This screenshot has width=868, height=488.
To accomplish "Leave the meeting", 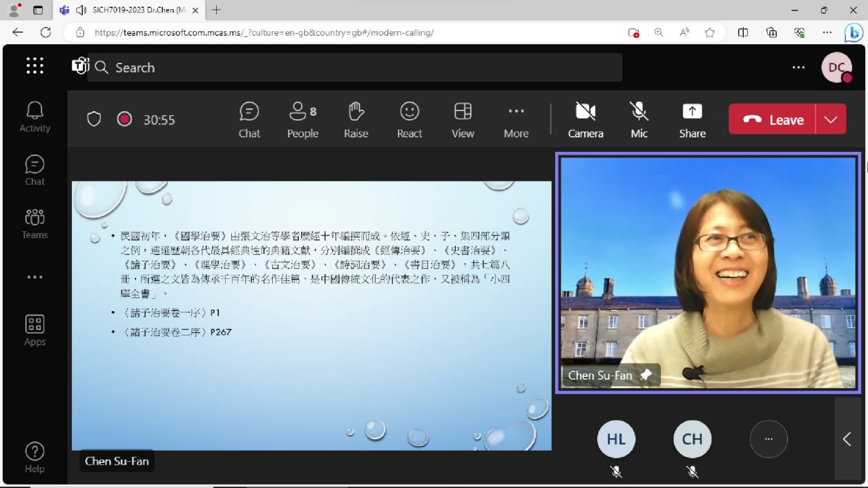I will point(773,119).
